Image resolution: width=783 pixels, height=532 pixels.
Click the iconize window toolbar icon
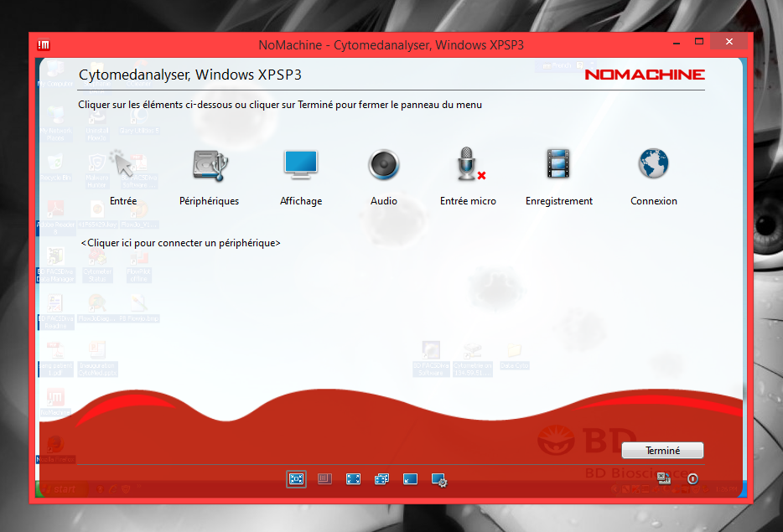(410, 479)
